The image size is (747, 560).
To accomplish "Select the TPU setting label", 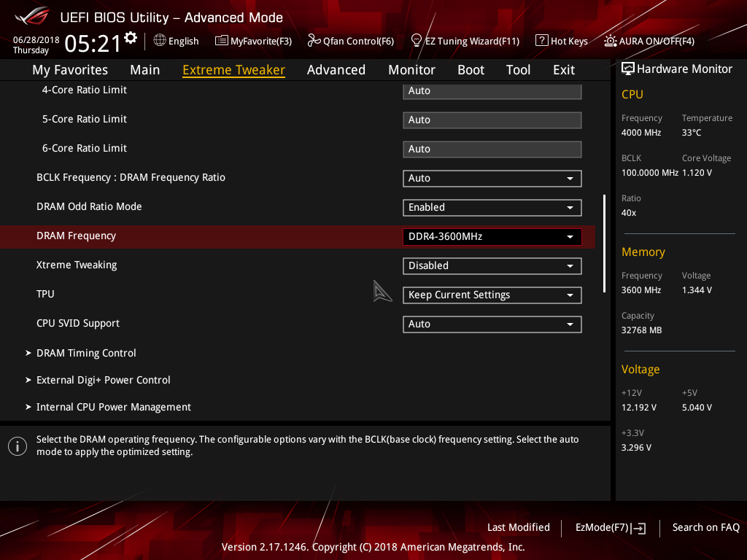I will tap(45, 294).
